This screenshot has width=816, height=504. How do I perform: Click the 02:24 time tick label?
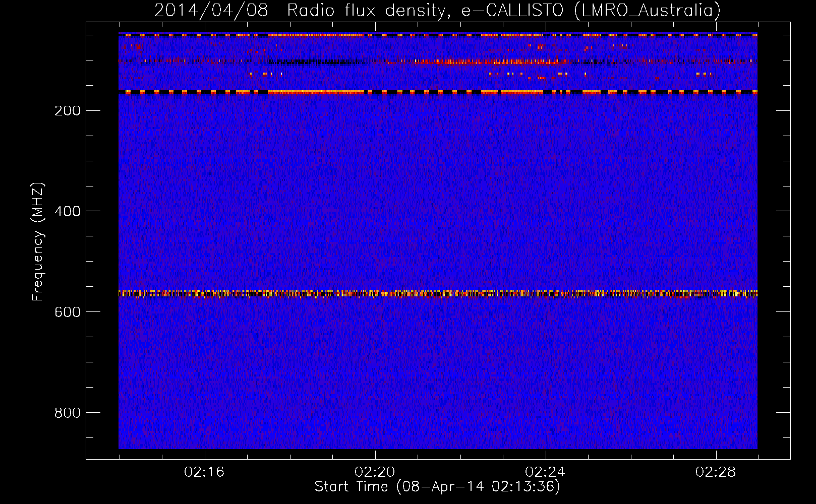pyautogui.click(x=545, y=472)
